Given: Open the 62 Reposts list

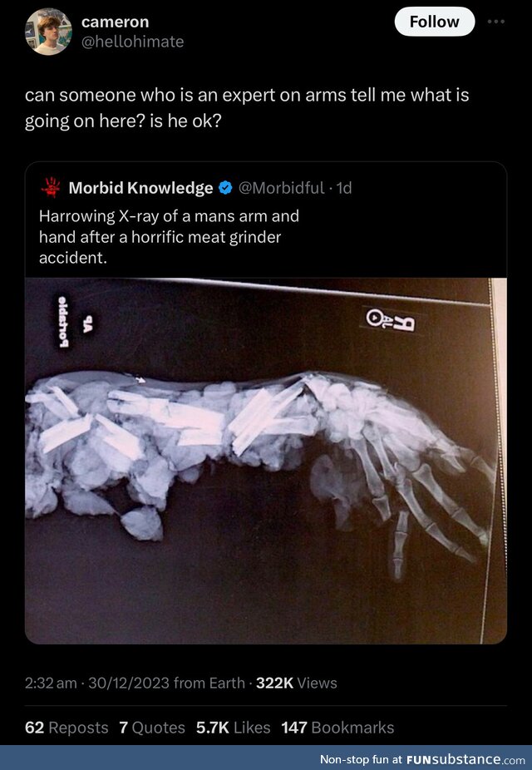Looking at the screenshot, I should [x=66, y=728].
